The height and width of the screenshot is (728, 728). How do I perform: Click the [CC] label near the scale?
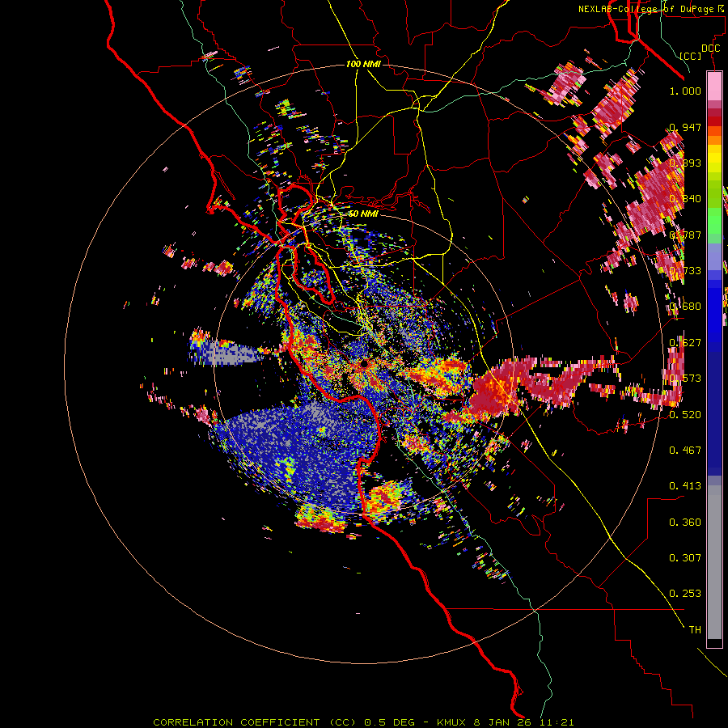(x=690, y=56)
